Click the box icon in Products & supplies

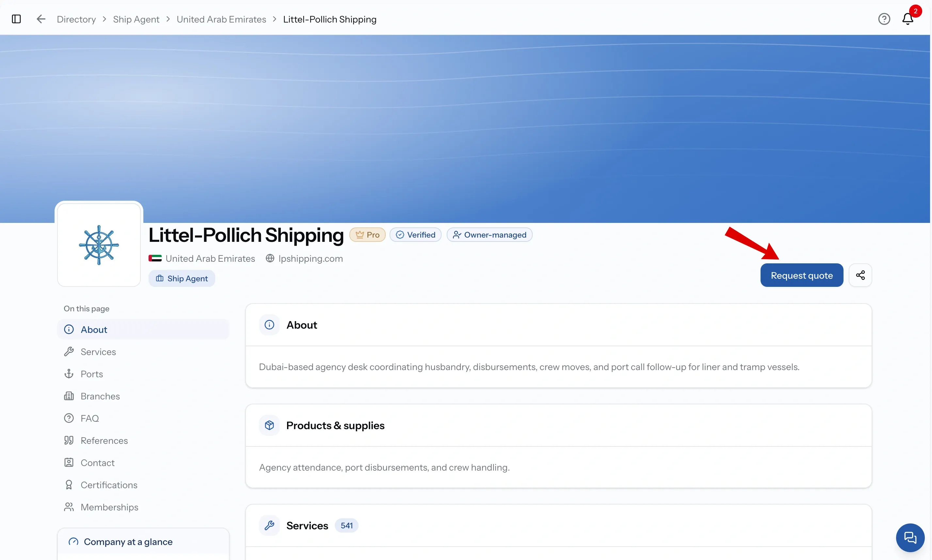point(269,425)
